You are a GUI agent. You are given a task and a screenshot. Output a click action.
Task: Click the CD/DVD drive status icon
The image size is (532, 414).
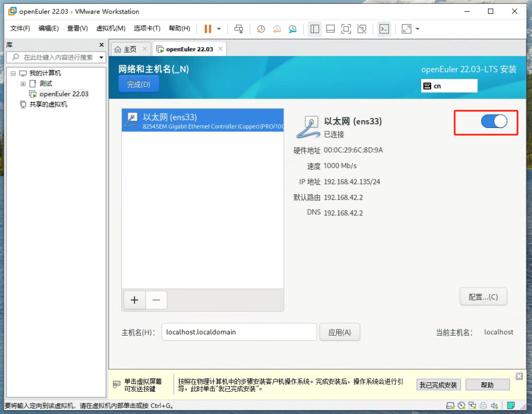pos(461,406)
